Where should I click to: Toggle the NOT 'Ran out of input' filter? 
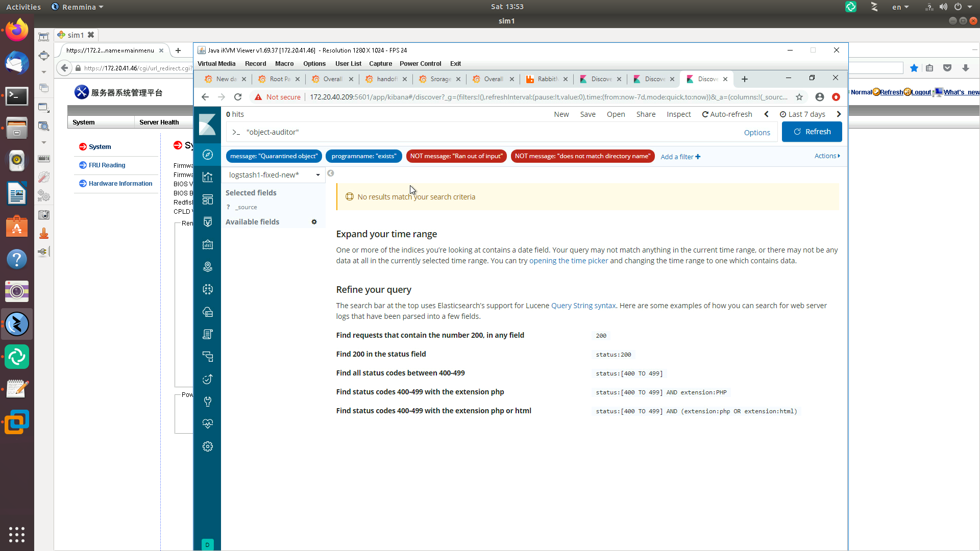tap(456, 156)
